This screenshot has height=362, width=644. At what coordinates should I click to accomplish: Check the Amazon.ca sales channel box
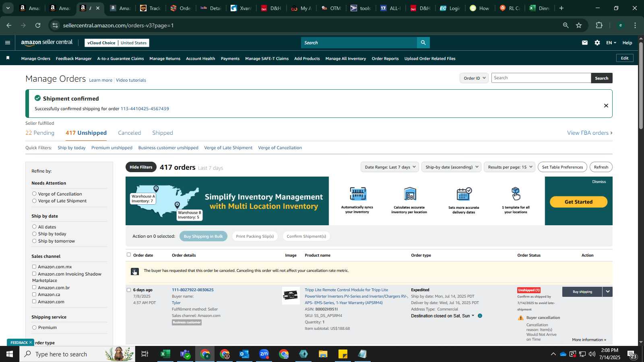[x=34, y=294]
